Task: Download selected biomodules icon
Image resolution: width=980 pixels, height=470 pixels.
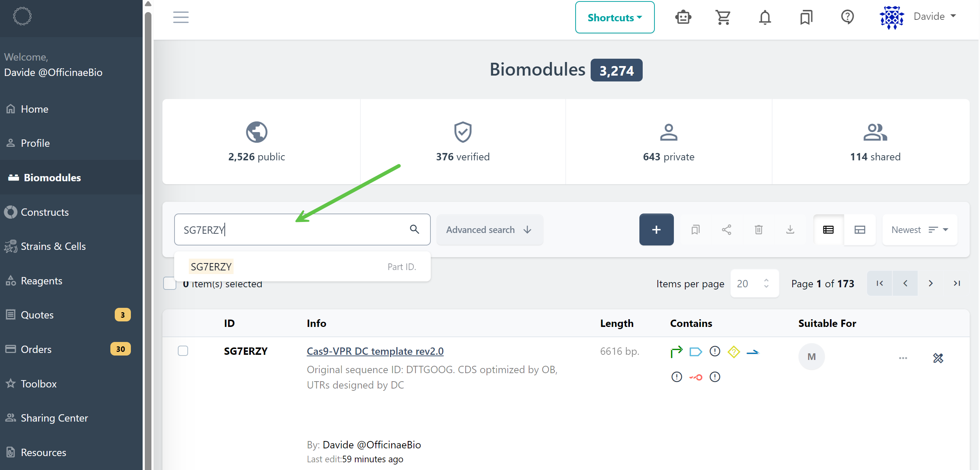Action: (790, 229)
